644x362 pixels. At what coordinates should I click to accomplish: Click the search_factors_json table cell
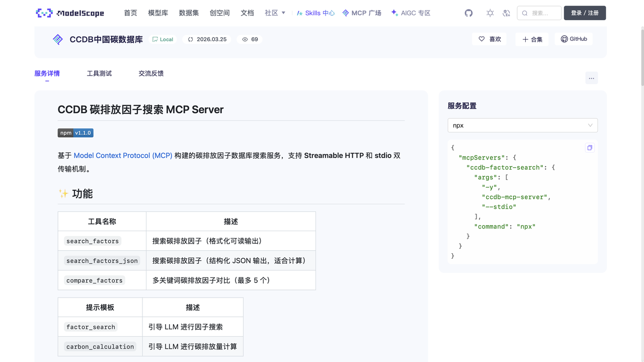coord(102,260)
